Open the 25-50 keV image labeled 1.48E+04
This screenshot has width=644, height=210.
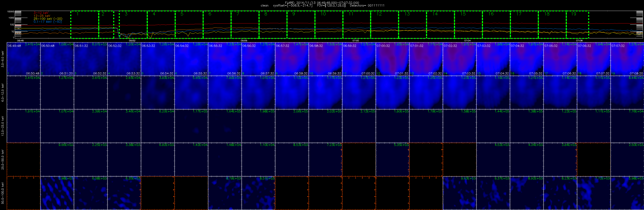coord(225,160)
